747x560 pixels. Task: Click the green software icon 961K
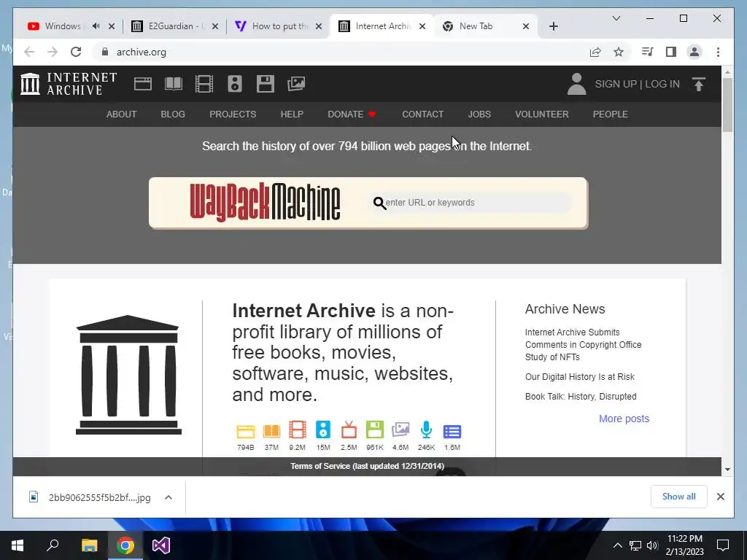(375, 430)
